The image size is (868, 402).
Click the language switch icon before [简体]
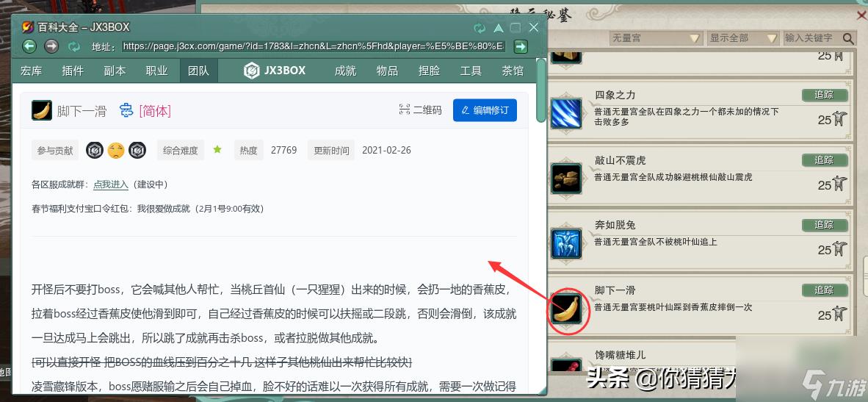(x=127, y=110)
